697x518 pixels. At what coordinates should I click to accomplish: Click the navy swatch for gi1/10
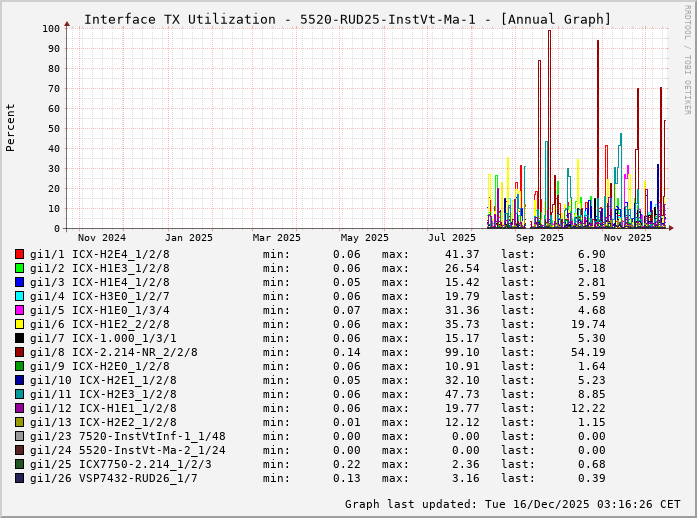click(x=19, y=380)
